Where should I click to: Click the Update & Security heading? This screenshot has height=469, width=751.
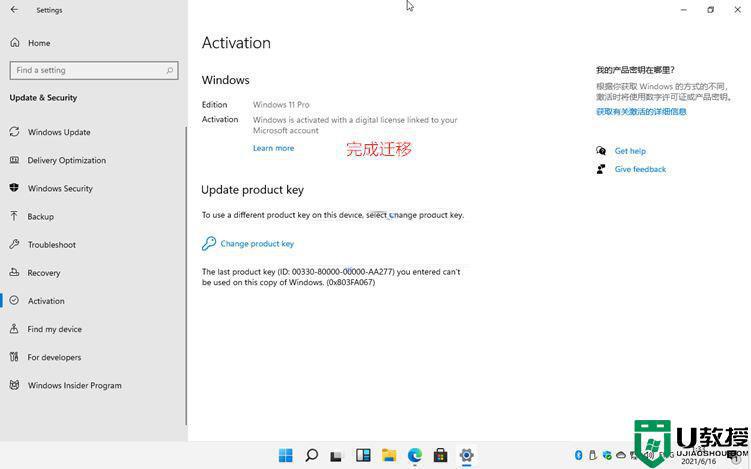pos(43,98)
